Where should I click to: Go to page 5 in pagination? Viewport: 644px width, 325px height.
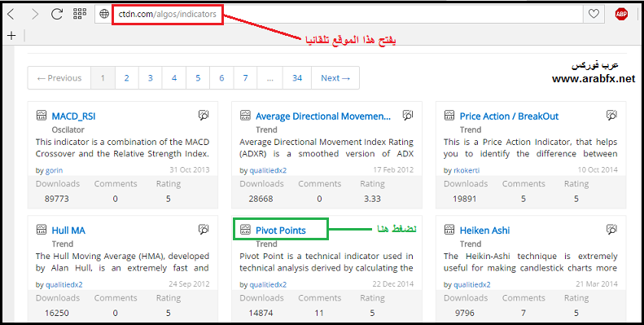(x=198, y=77)
